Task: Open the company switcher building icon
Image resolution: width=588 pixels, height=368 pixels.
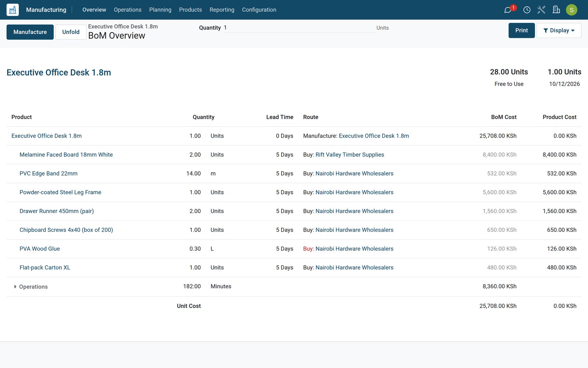Action: point(556,10)
